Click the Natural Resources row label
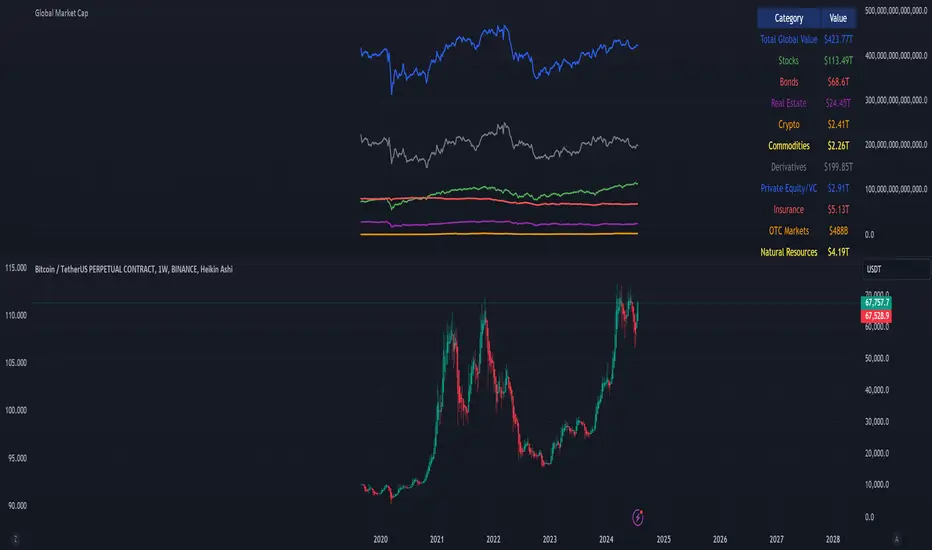 tap(789, 251)
